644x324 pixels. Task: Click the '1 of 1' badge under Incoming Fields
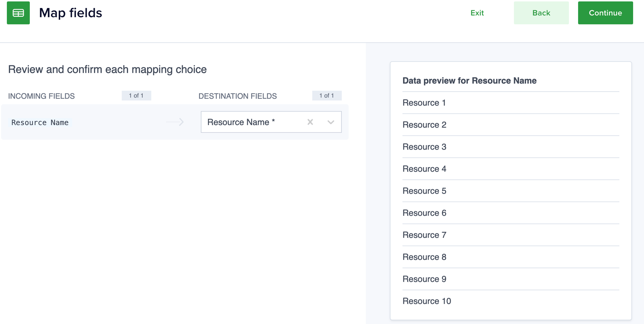point(136,95)
